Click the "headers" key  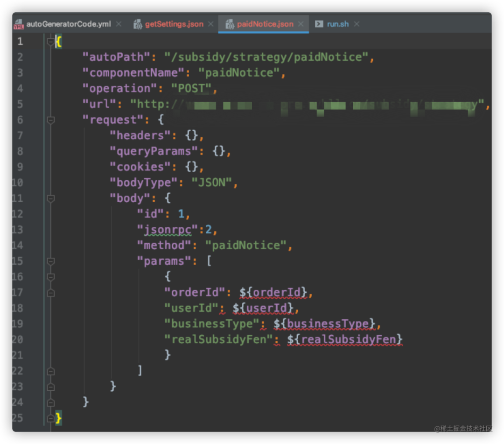tap(140, 136)
